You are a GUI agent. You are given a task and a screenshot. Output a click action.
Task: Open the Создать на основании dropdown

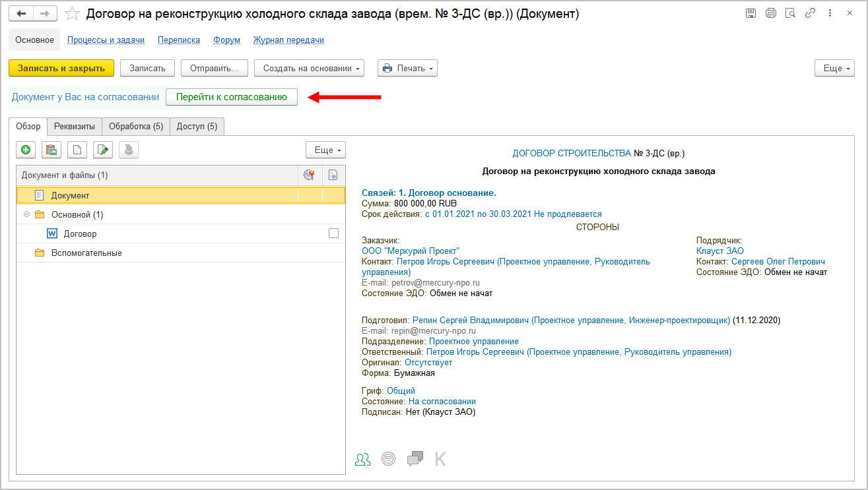pos(309,68)
